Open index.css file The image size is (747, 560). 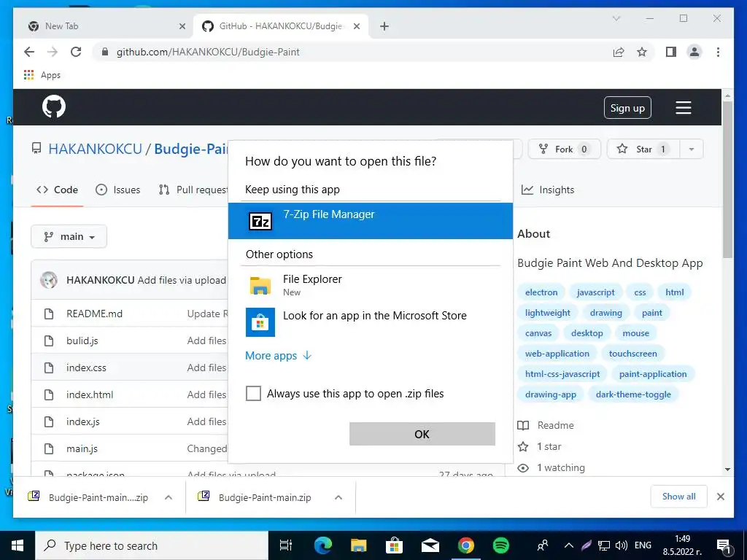click(86, 367)
